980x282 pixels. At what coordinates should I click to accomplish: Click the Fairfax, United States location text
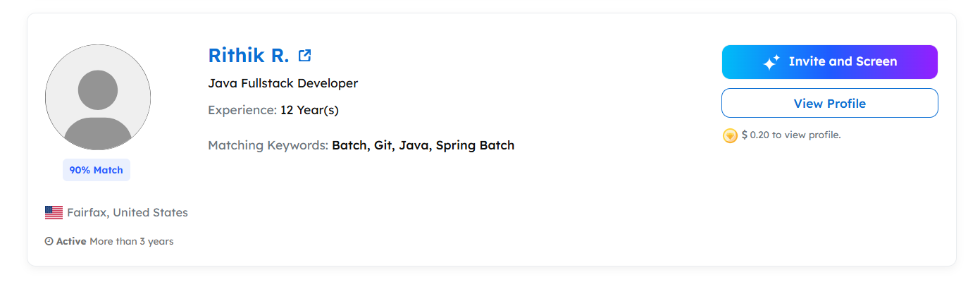pos(128,212)
